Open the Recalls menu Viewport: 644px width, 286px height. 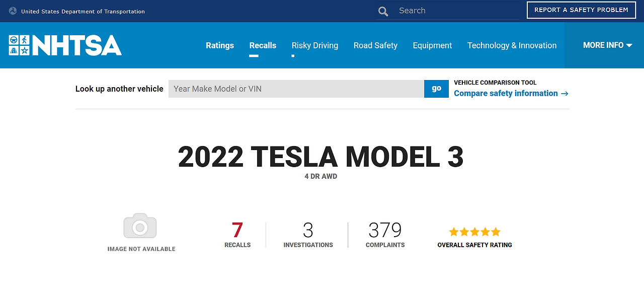point(263,45)
